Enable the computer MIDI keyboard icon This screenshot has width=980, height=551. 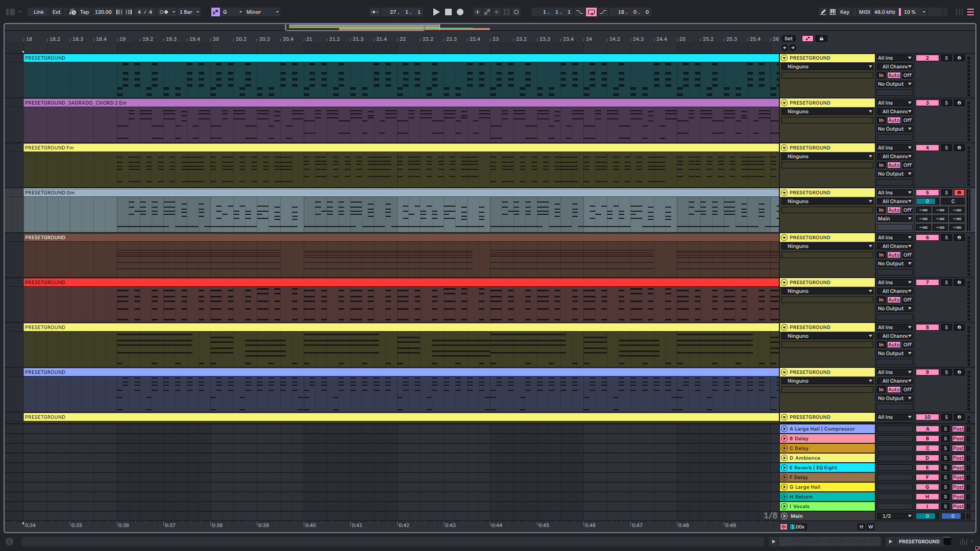point(833,12)
